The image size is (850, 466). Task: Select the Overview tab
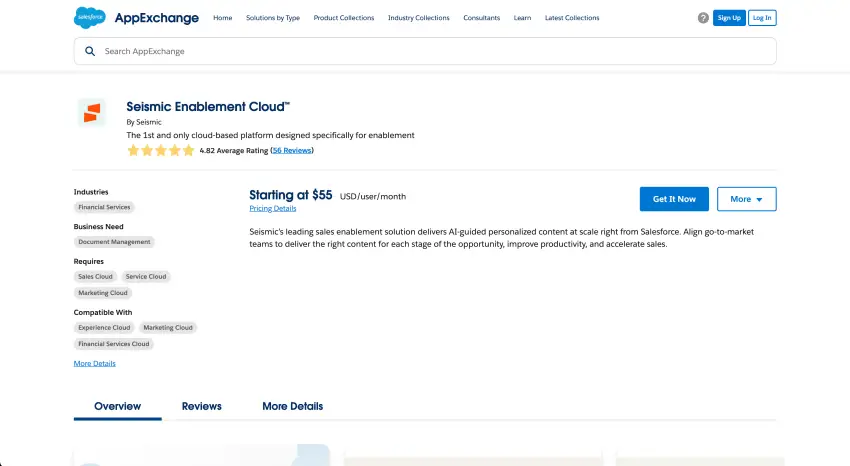point(117,407)
